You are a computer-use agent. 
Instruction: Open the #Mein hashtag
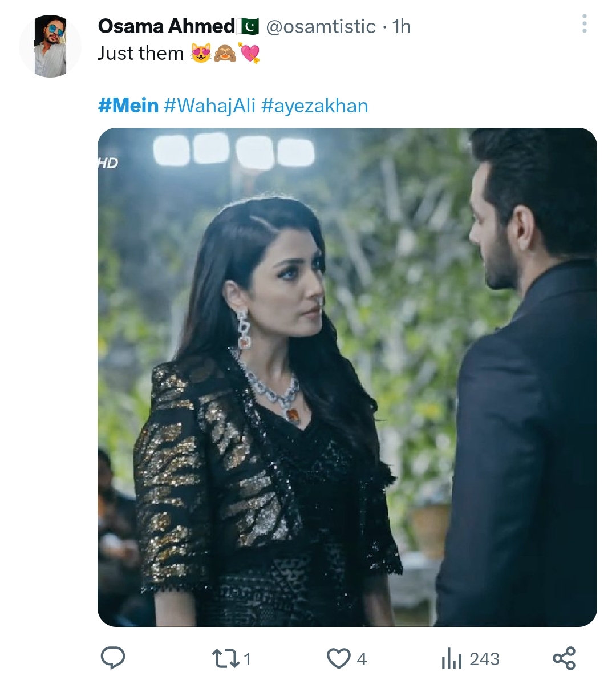pyautogui.click(x=128, y=106)
